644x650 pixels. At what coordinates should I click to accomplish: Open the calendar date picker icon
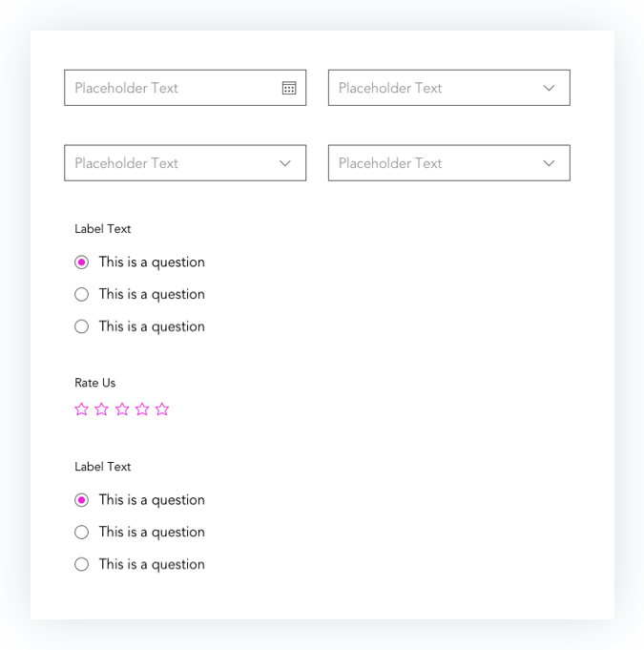[x=289, y=88]
